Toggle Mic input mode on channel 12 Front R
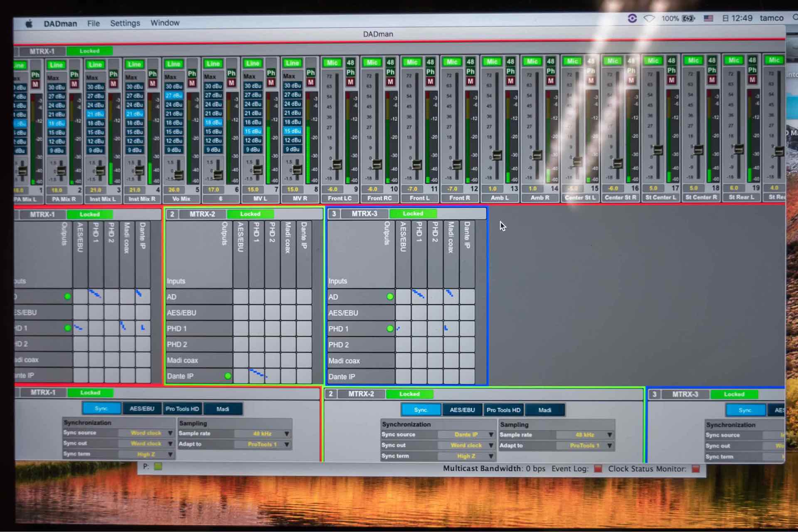Viewport: 798px width, 532px height. (452, 62)
